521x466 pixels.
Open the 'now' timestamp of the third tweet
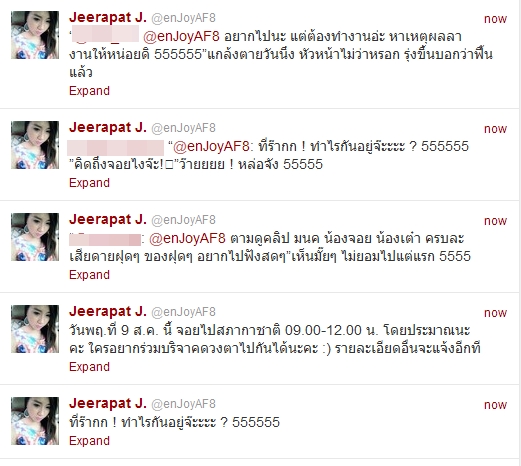coord(495,221)
